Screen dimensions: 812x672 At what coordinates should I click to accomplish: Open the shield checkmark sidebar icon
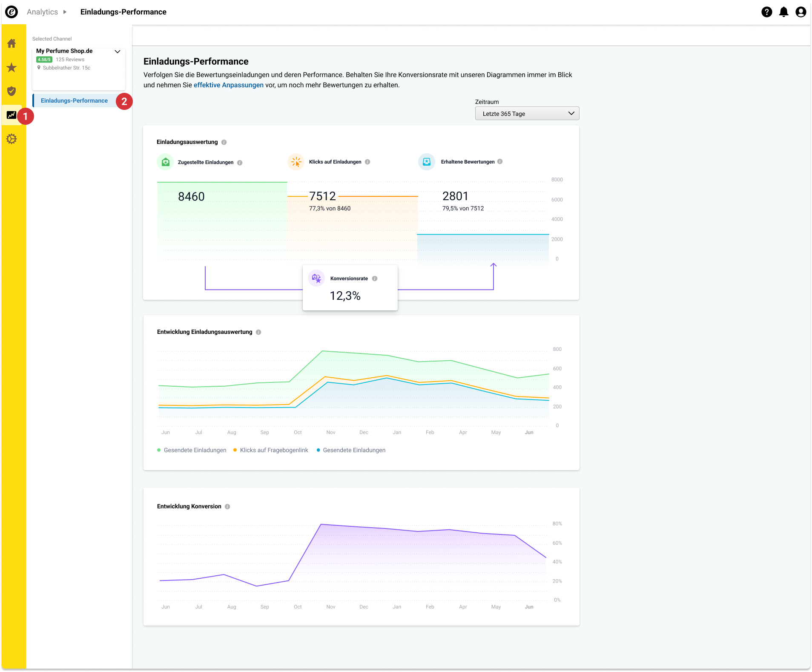click(x=11, y=91)
